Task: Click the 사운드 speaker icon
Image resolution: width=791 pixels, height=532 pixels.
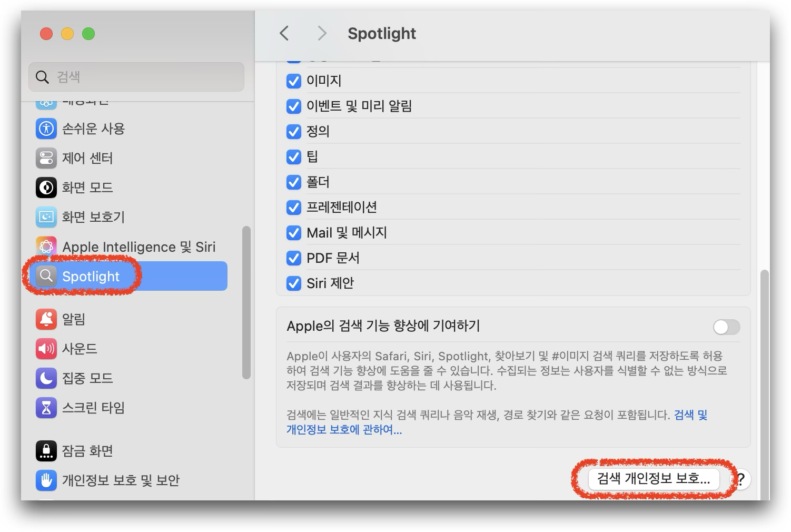Action: 46,348
